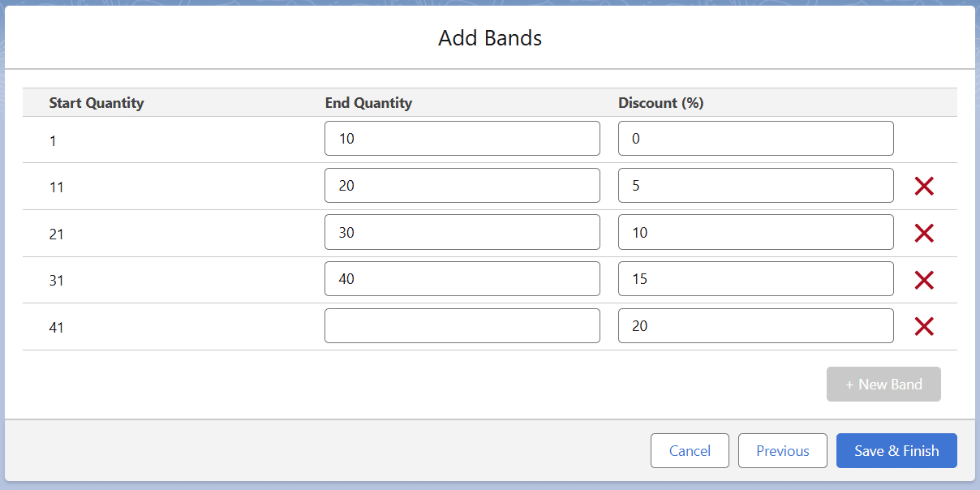The height and width of the screenshot is (490, 980).
Task: Remove the band starting at 21
Action: 924,233
